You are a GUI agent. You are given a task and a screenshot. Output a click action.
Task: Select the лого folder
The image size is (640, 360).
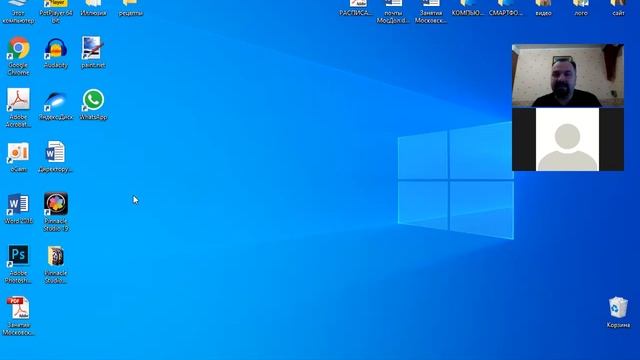point(581,8)
